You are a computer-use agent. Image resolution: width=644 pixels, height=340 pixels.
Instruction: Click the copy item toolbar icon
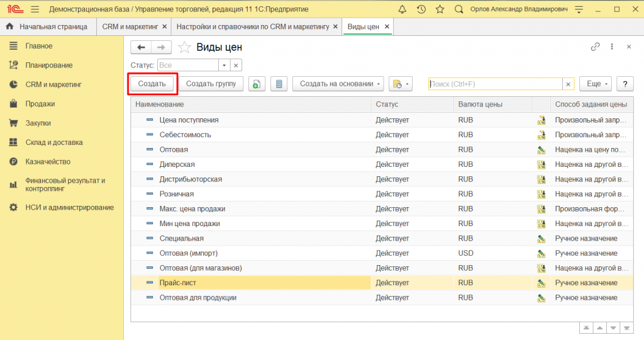256,84
